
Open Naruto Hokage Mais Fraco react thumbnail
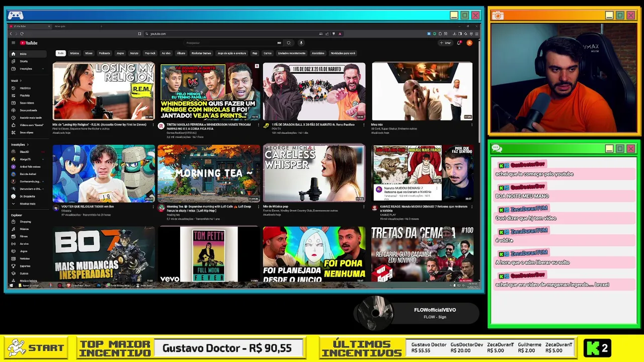tap(422, 173)
